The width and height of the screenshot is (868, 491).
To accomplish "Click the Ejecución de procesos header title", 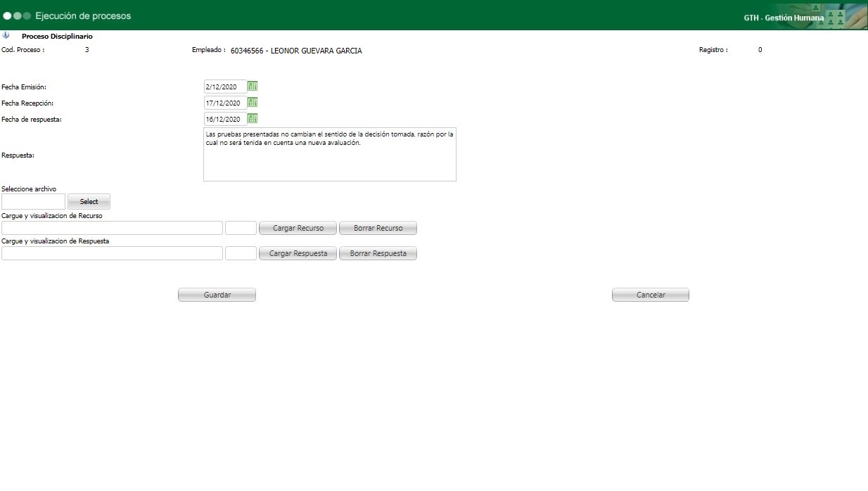I will [x=83, y=15].
